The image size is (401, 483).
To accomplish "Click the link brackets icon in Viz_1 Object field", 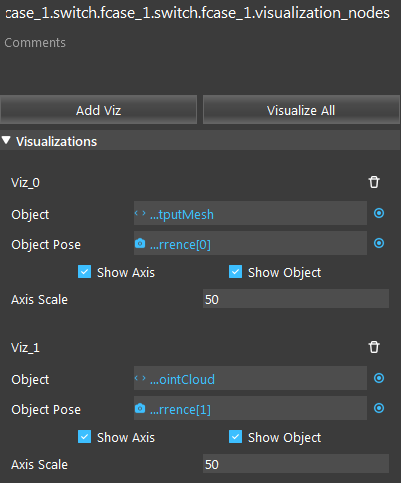I will (x=140, y=378).
